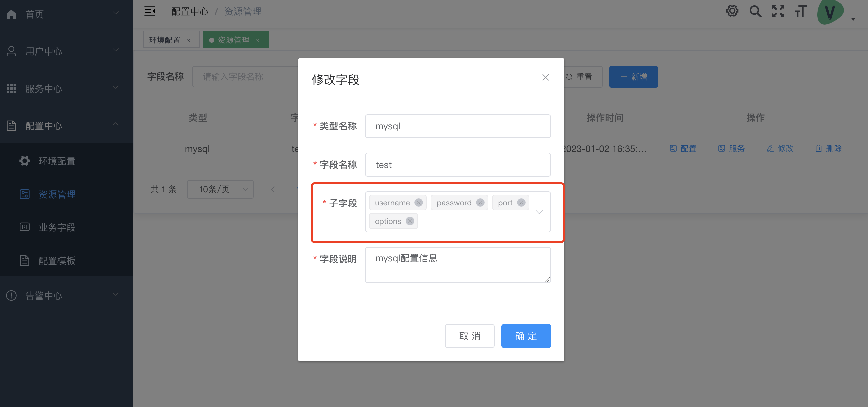This screenshot has height=407, width=868.
Task: Click the 取消 cancel button
Action: coord(469,336)
